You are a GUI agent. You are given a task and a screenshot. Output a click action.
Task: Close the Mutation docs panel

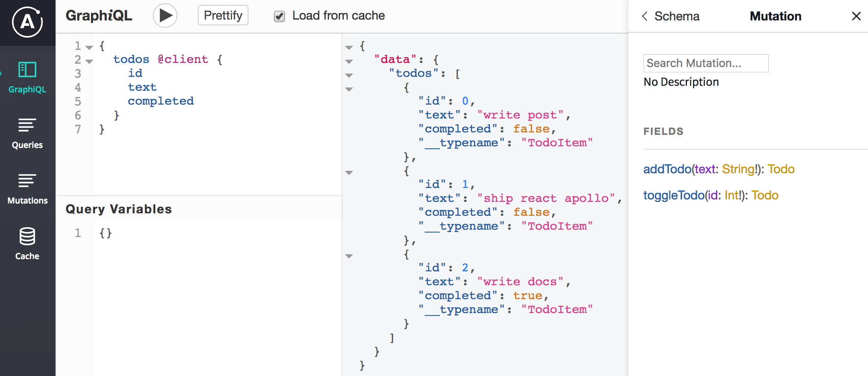coord(856,16)
